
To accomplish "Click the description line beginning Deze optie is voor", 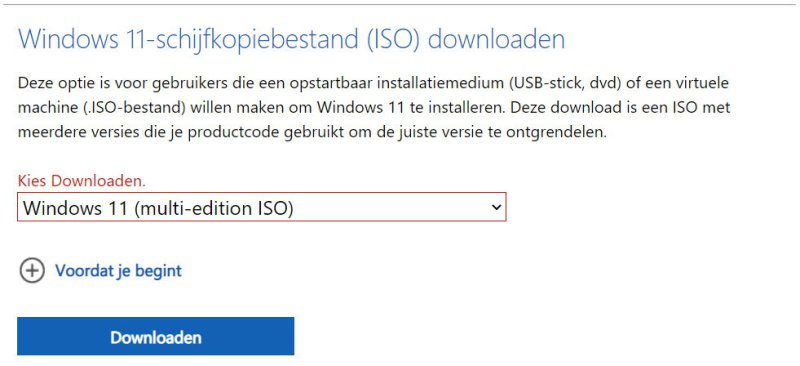I will [x=373, y=83].
